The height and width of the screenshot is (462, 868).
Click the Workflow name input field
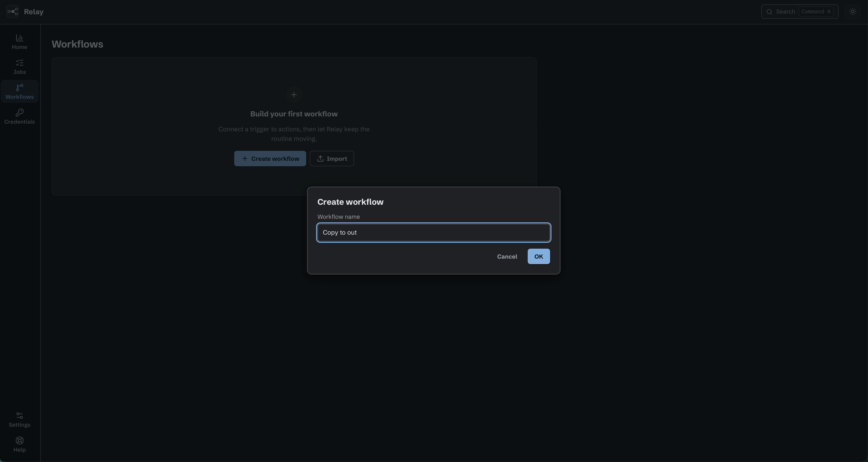[434, 233]
